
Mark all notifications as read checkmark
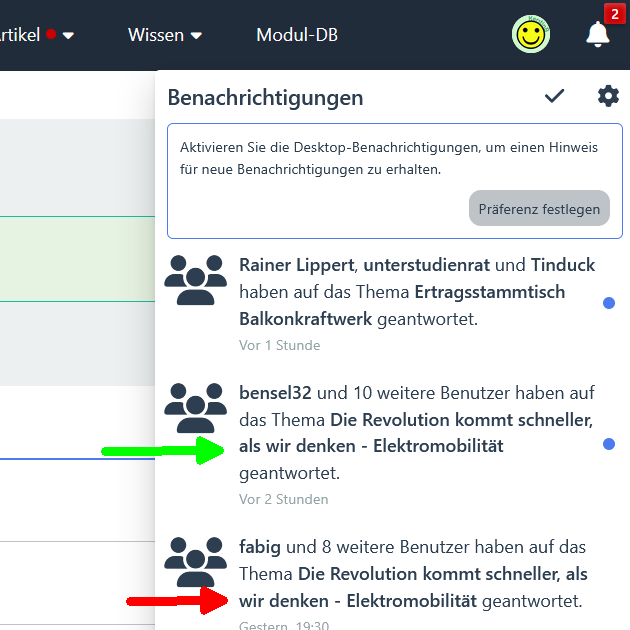(x=554, y=96)
